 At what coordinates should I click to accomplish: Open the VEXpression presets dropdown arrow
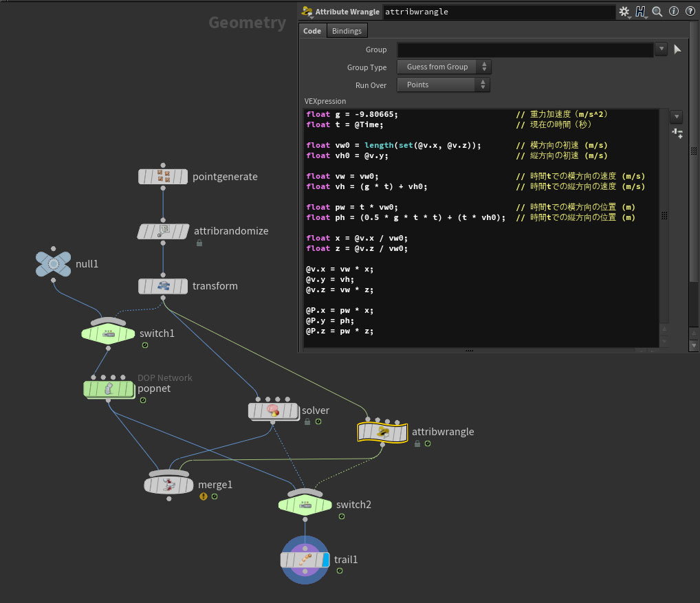point(677,116)
